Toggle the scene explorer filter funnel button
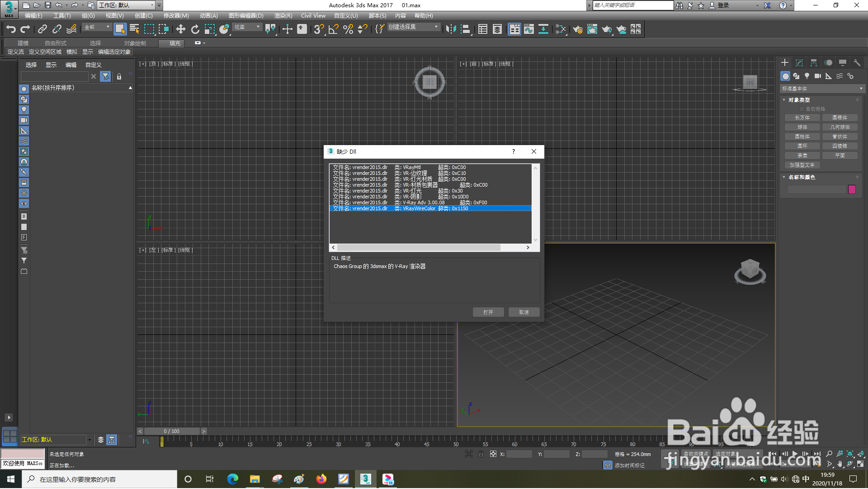The height and width of the screenshot is (489, 868). tap(105, 76)
